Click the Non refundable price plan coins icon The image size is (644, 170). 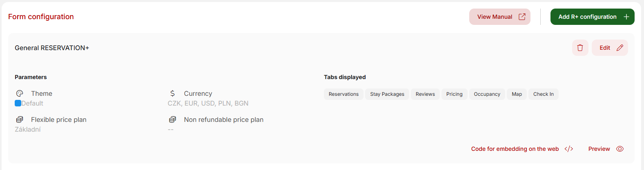(x=172, y=119)
